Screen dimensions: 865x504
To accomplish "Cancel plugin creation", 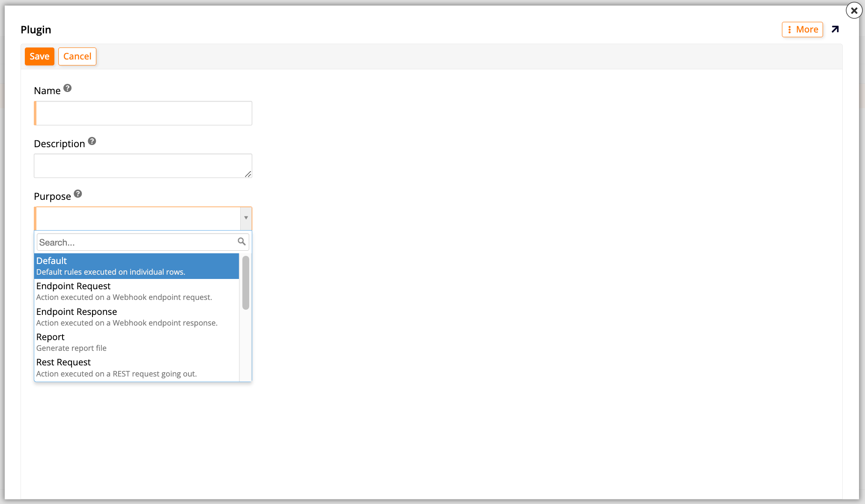I will pos(77,56).
